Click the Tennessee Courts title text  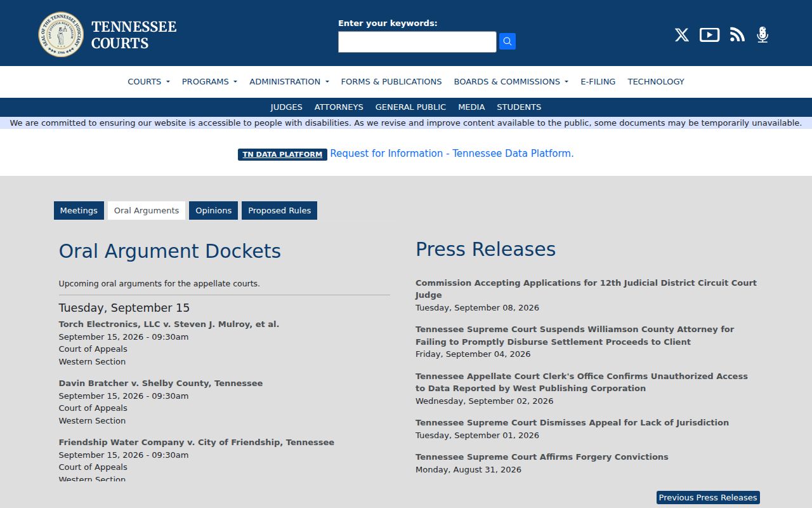134,35
